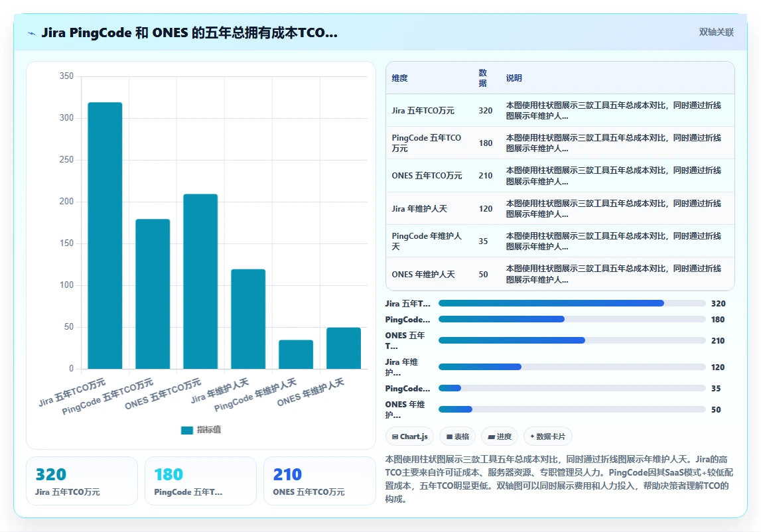Click the PingCode 五年TCO万元 bar in chart
The width and height of the screenshot is (761, 532).
(153, 294)
